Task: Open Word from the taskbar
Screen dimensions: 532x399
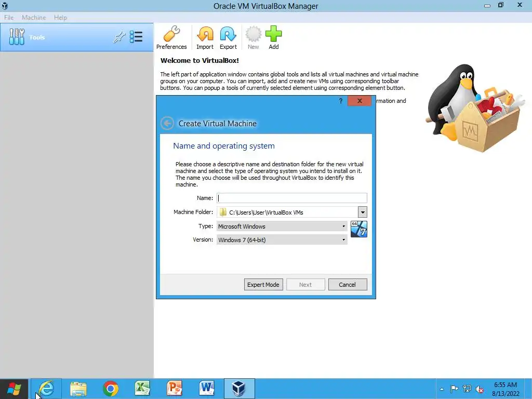Action: pyautogui.click(x=207, y=389)
